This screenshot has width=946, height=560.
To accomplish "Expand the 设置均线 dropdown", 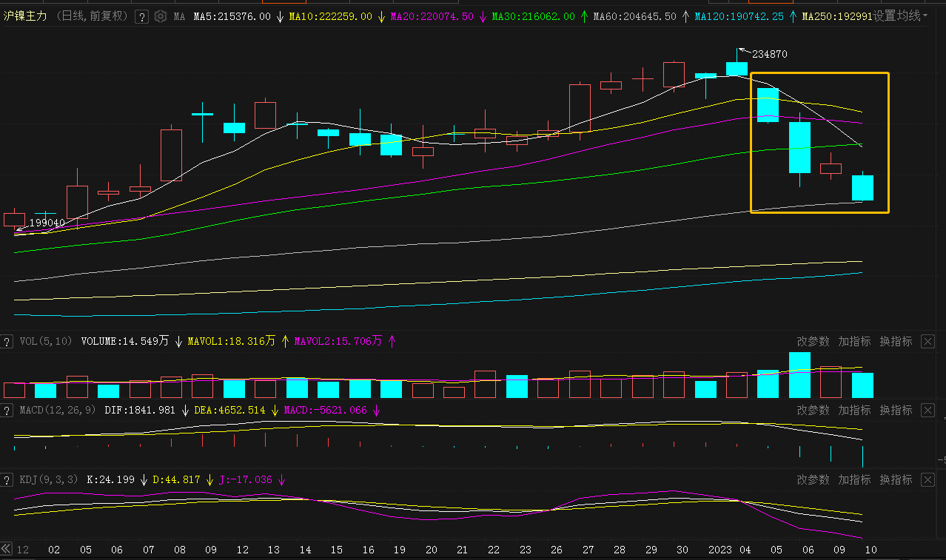I will point(900,16).
